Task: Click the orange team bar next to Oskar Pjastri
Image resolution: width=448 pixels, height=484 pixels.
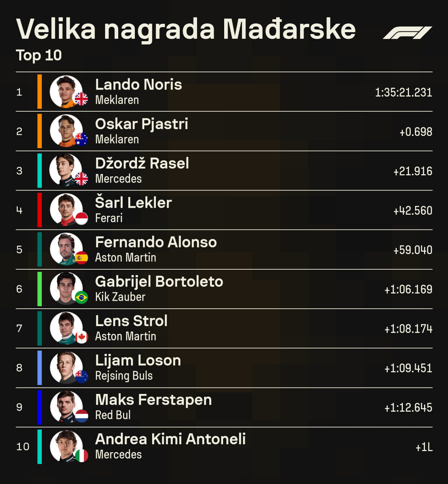Action: click(39, 131)
